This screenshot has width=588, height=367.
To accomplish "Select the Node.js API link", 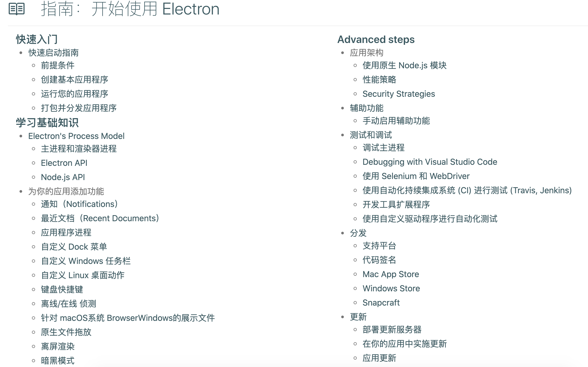I will coord(63,177).
